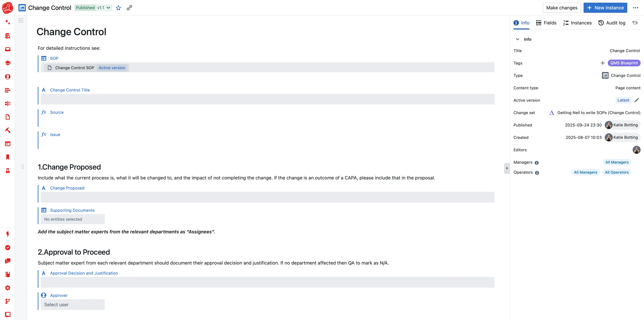
Task: Add a tag with the plus icon
Action: (603, 63)
